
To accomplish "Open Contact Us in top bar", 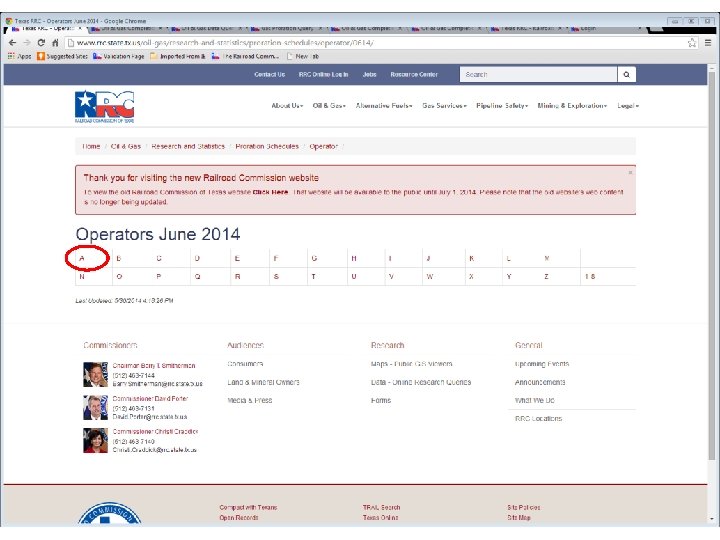I will 270,74.
